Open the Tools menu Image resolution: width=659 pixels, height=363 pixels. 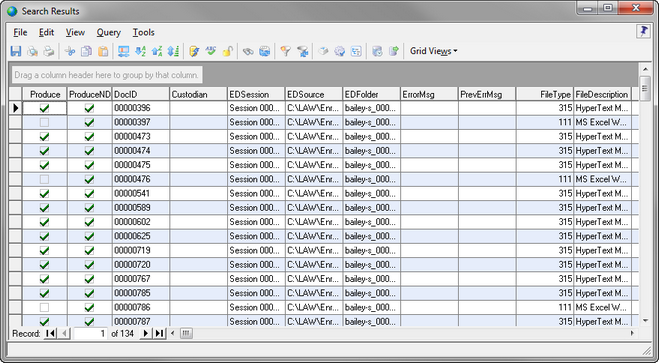[x=143, y=32]
